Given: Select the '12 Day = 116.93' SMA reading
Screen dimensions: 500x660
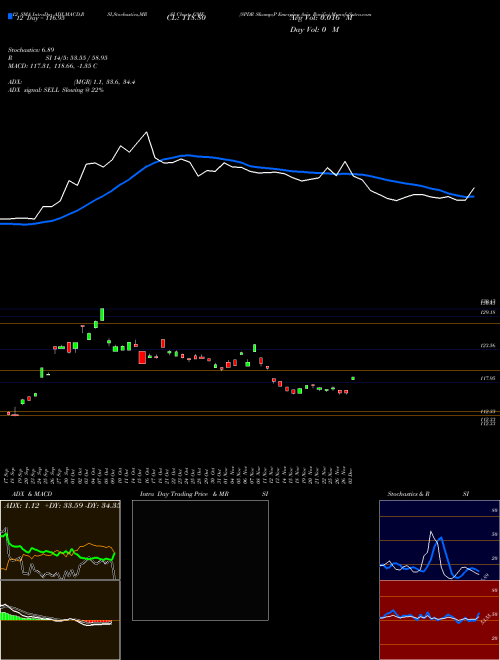Looking at the screenshot, I should [x=40, y=18].
